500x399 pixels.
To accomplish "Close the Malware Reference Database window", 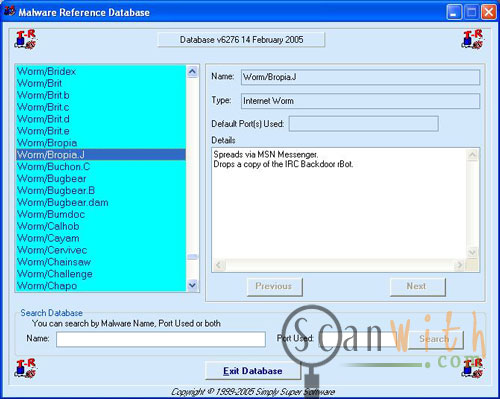I will pyautogui.click(x=489, y=12).
